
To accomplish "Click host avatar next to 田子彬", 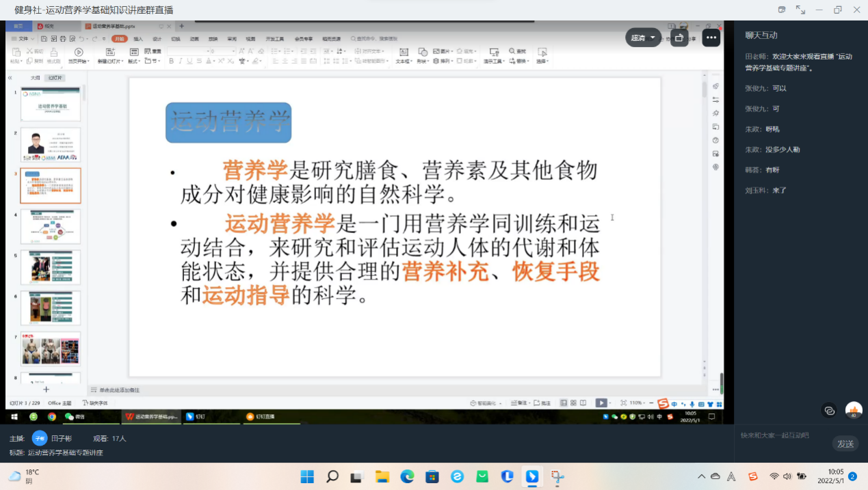I will 40,438.
